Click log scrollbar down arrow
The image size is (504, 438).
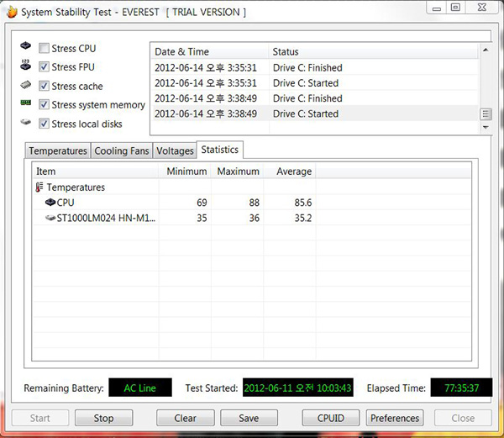pos(486,127)
